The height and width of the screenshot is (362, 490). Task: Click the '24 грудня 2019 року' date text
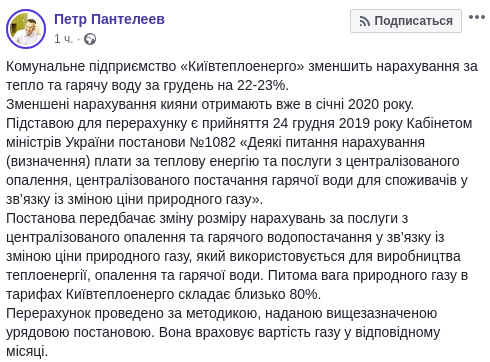[x=338, y=123]
